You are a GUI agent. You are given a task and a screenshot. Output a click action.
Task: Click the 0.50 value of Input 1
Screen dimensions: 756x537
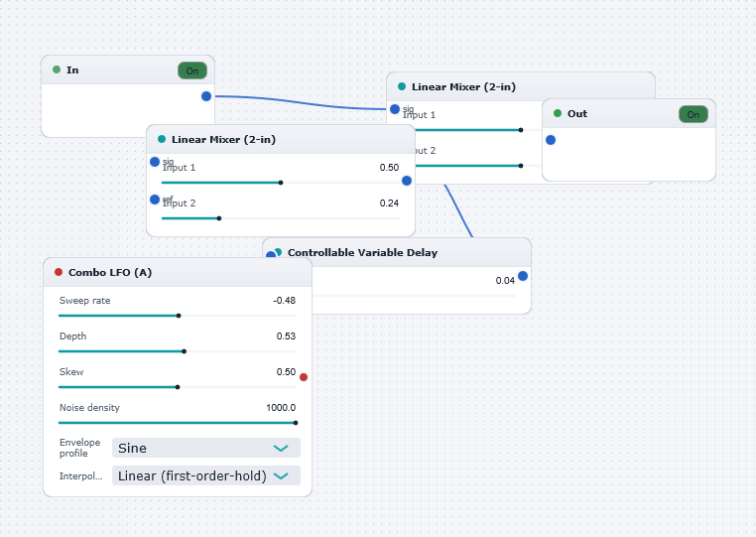(x=389, y=168)
